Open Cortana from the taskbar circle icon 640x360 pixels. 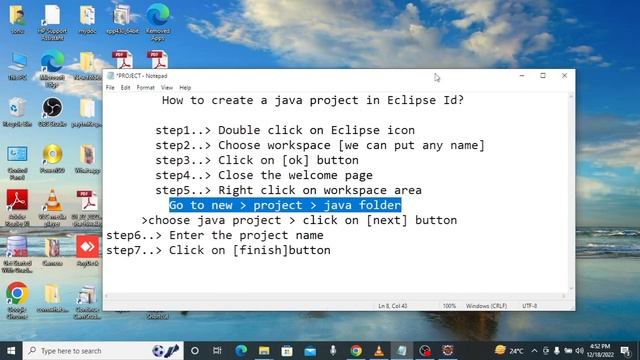coord(195,351)
